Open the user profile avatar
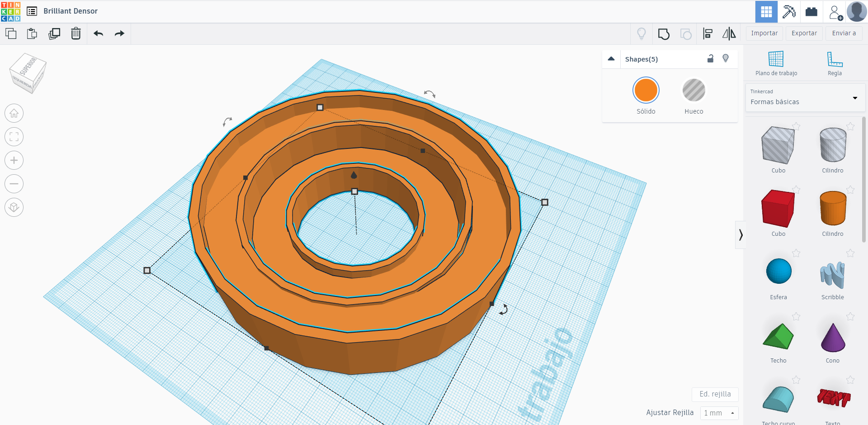Viewport: 868px width, 425px height. [857, 11]
